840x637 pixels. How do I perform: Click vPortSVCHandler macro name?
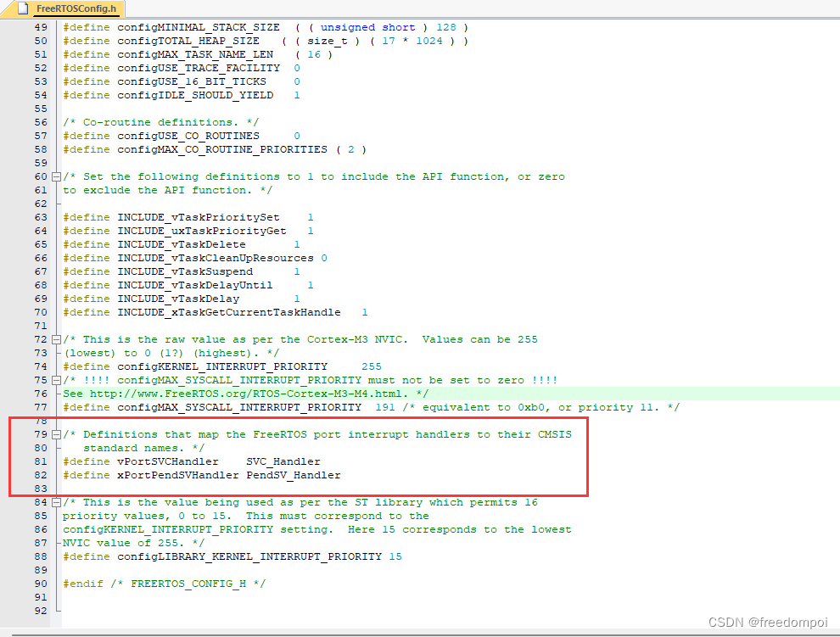pyautogui.click(x=168, y=461)
